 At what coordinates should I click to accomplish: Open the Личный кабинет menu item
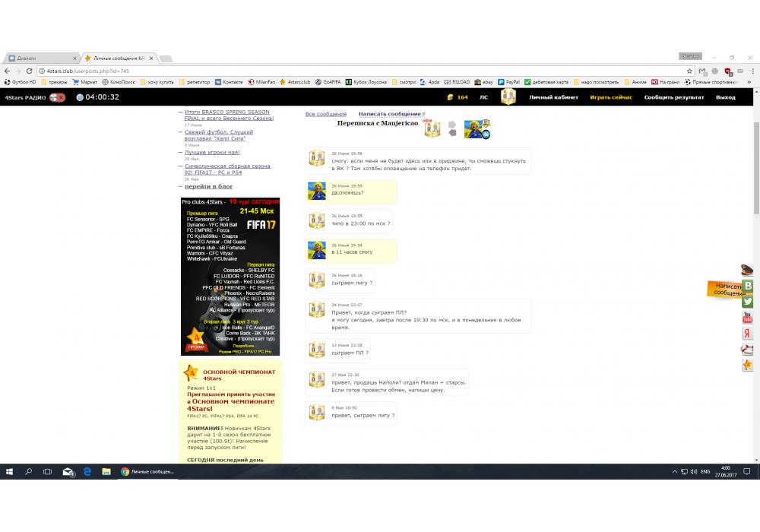tap(553, 97)
